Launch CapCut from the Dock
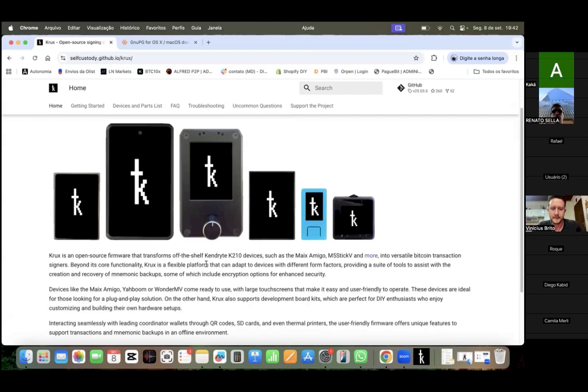 (x=132, y=356)
